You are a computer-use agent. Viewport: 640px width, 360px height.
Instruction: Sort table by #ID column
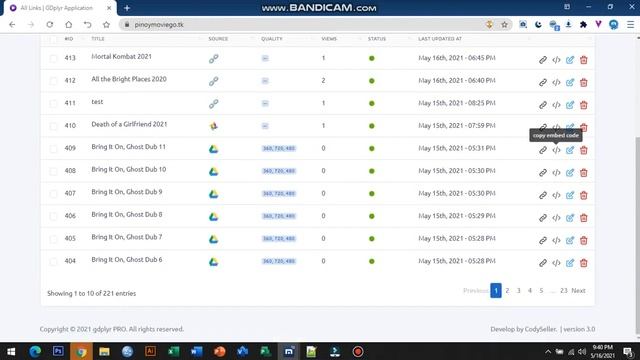coord(69,39)
